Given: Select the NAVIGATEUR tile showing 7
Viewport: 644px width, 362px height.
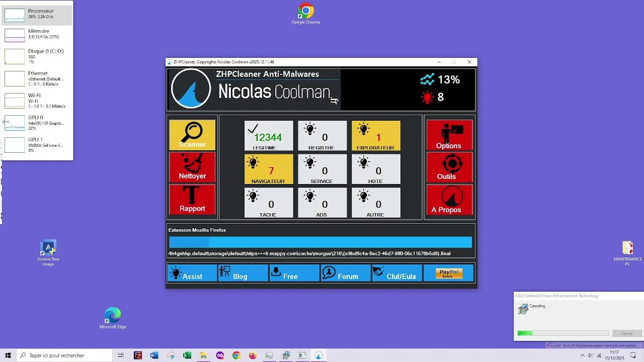Looking at the screenshot, I should 269,169.
